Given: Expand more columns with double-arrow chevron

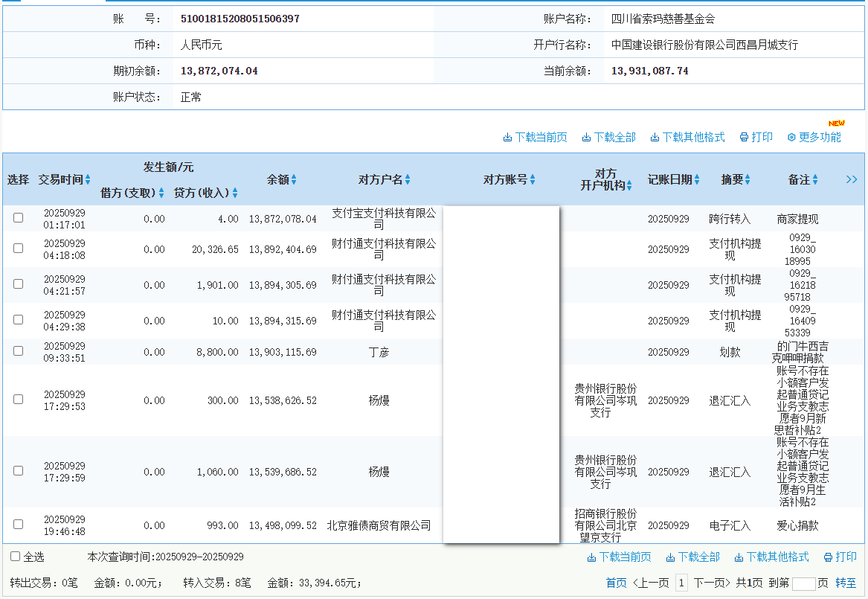Looking at the screenshot, I should pyautogui.click(x=852, y=180).
